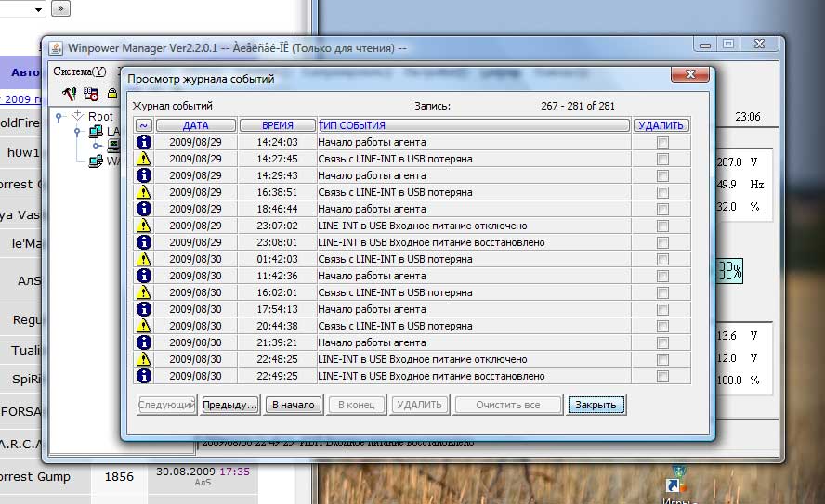Expand the agent node under LAN
Screen dimensions: 825x504
[97, 146]
